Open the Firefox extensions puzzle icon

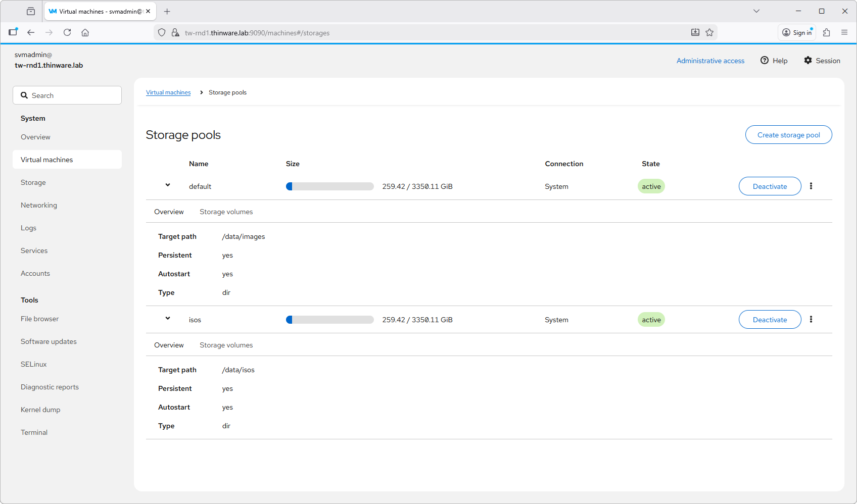pos(826,32)
